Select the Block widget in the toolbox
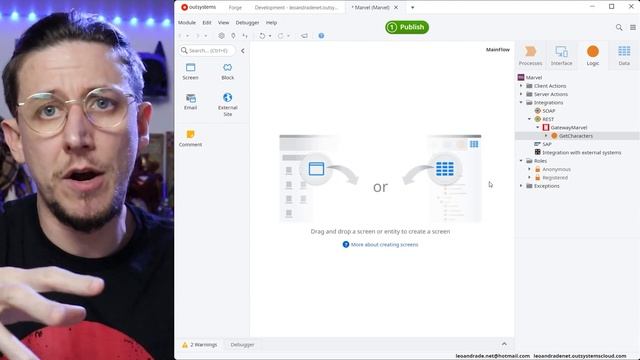Image resolution: width=640 pixels, height=360 pixels. click(x=227, y=71)
